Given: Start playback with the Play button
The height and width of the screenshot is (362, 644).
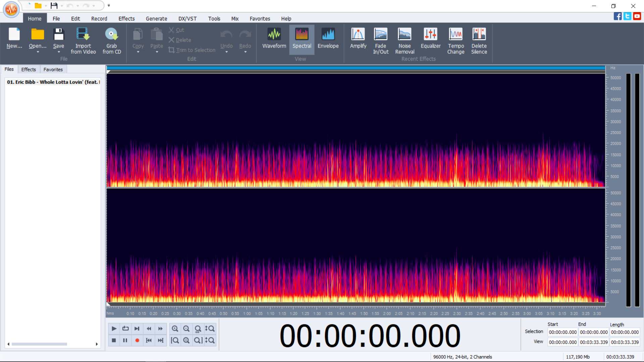Looking at the screenshot, I should [114, 329].
